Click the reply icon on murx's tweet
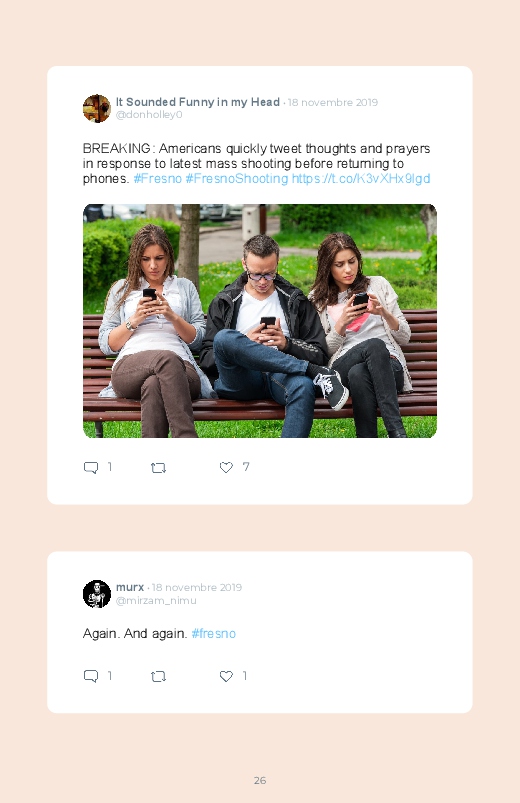520x803 pixels. [x=91, y=676]
